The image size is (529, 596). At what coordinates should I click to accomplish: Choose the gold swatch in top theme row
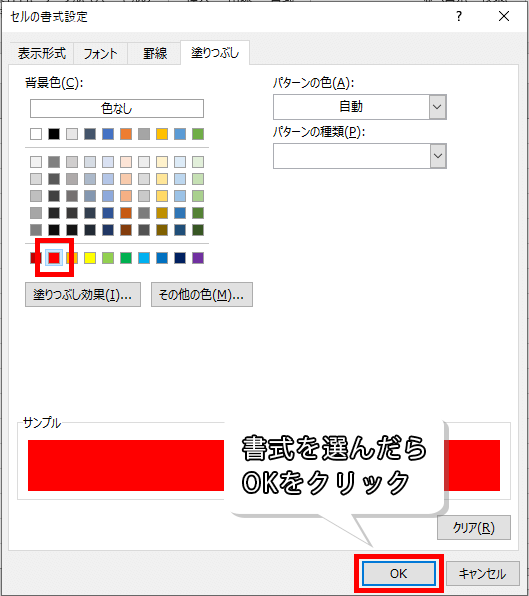pyautogui.click(x=162, y=134)
